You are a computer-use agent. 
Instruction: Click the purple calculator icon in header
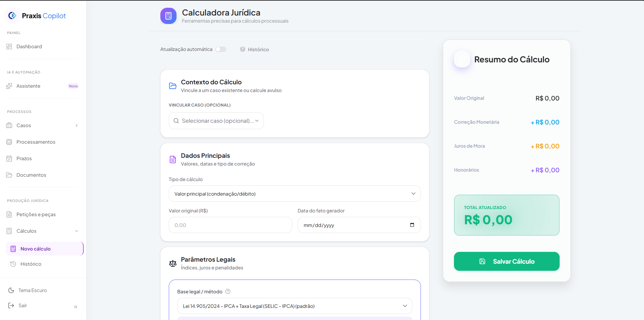[x=168, y=16]
